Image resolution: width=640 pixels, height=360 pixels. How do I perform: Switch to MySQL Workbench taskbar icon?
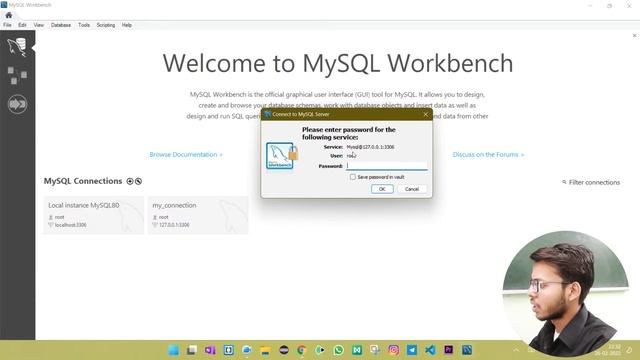pos(467,350)
